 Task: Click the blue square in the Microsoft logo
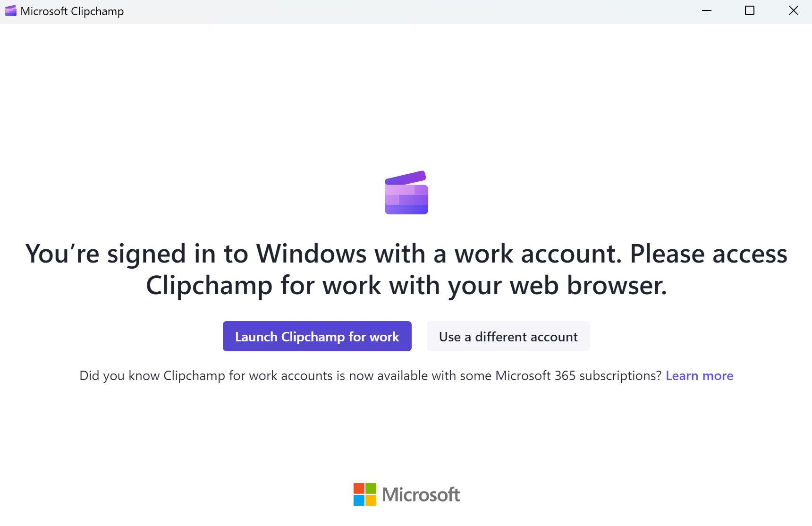pyautogui.click(x=359, y=501)
